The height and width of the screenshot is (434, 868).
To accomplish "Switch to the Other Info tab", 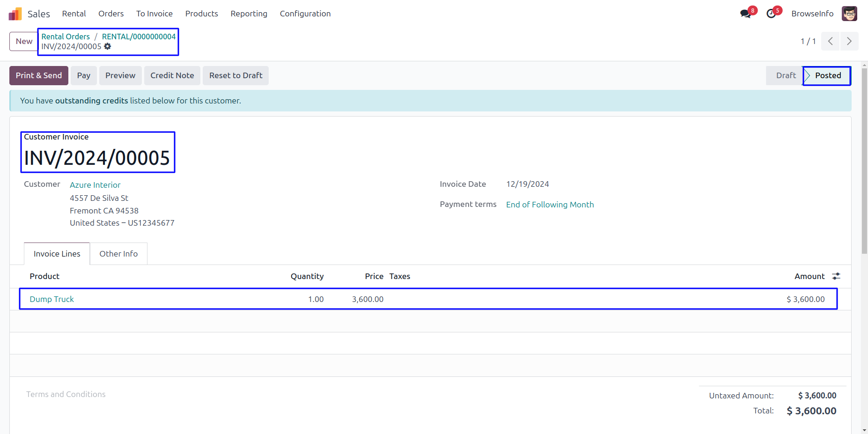I will click(118, 254).
